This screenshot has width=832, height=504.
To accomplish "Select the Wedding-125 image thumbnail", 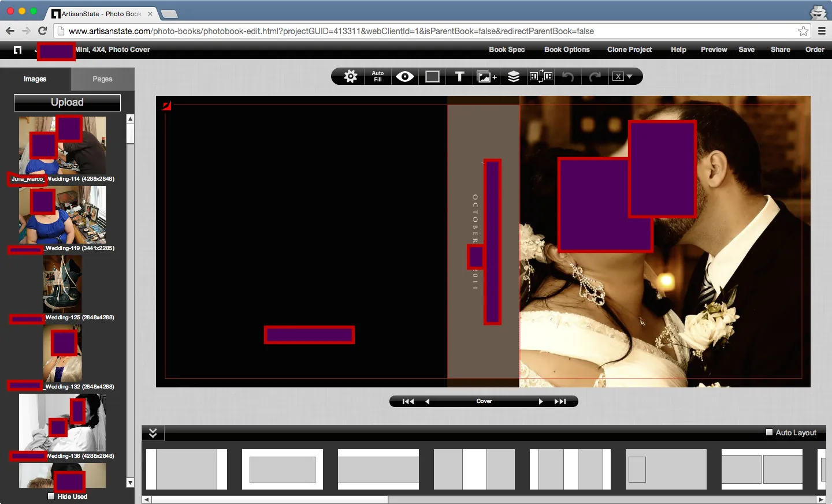I will pyautogui.click(x=62, y=284).
